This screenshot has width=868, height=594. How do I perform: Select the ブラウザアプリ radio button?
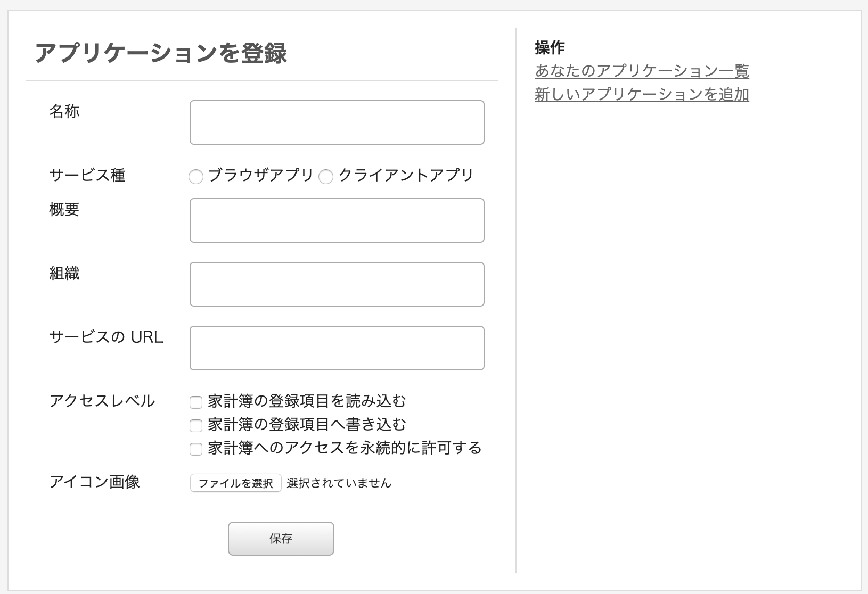tap(196, 177)
